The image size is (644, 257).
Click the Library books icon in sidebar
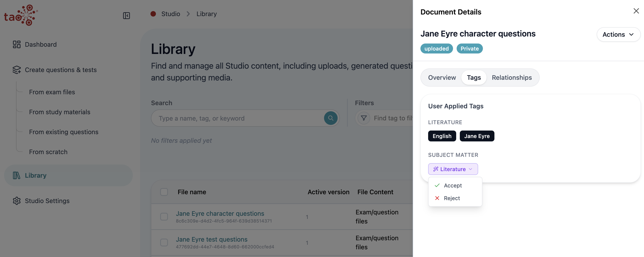click(17, 175)
